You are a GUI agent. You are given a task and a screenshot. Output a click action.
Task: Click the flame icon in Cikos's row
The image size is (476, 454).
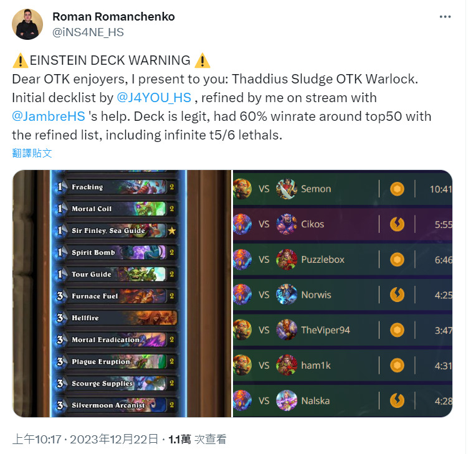397,224
